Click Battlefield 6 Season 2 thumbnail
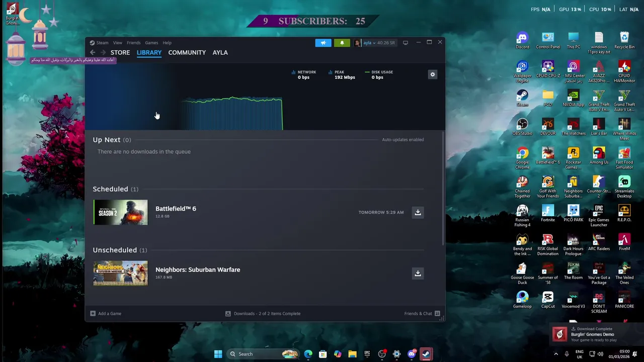The width and height of the screenshot is (644, 362). tap(120, 212)
